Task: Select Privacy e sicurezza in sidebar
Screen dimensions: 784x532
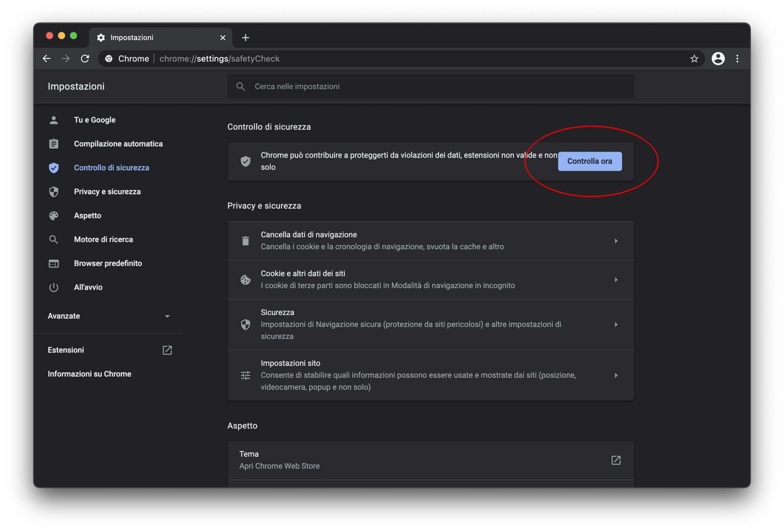Action: click(x=107, y=192)
